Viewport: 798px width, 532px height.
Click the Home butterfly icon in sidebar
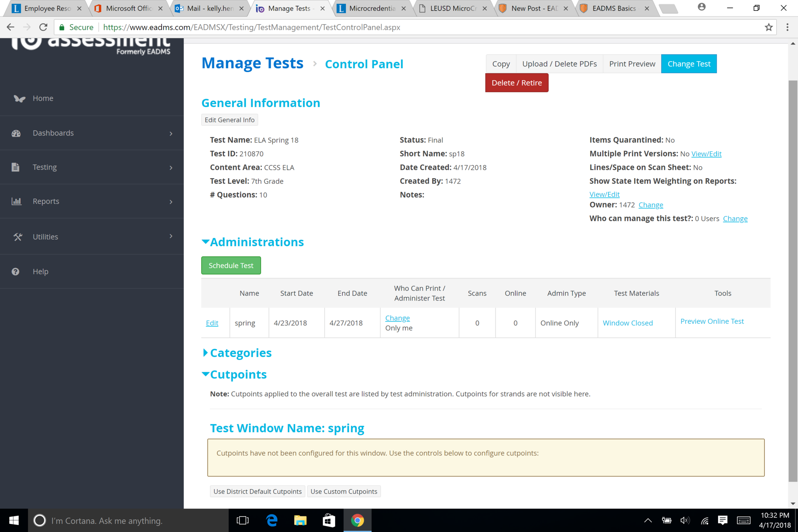19,99
